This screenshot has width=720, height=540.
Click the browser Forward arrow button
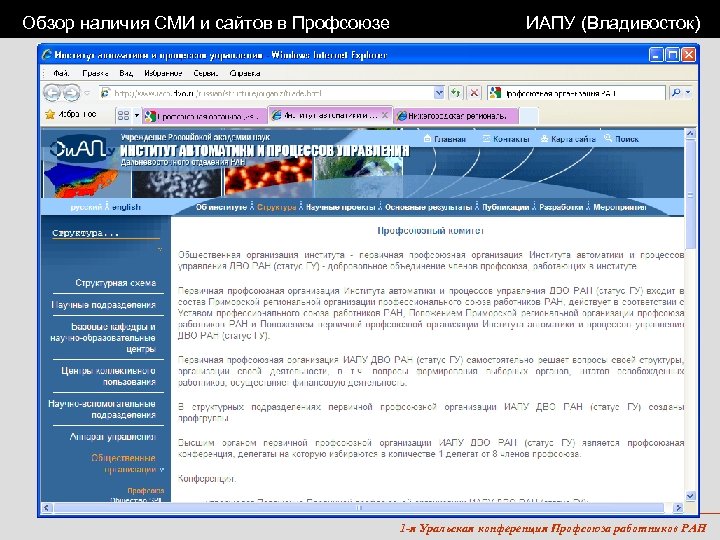(71, 93)
